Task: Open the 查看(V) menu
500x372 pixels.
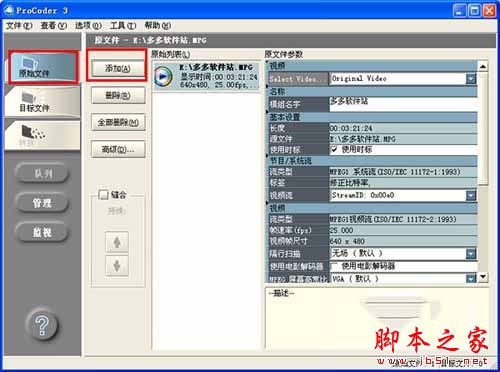Action: [54, 26]
